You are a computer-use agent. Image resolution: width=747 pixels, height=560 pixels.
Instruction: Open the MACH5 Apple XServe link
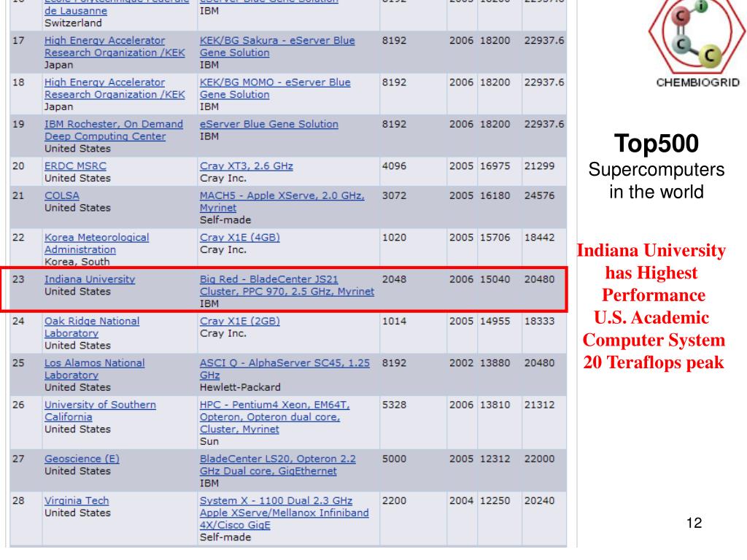pyautogui.click(x=282, y=202)
